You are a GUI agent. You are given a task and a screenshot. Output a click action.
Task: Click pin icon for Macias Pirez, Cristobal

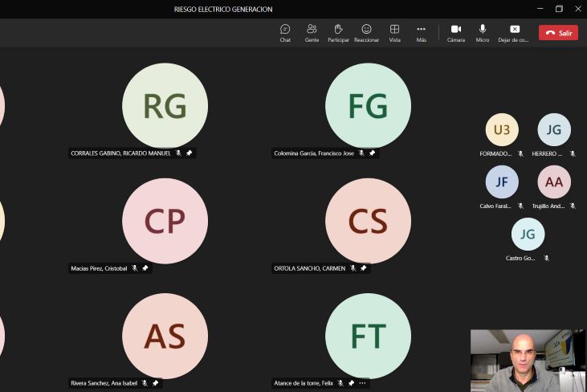click(x=145, y=268)
